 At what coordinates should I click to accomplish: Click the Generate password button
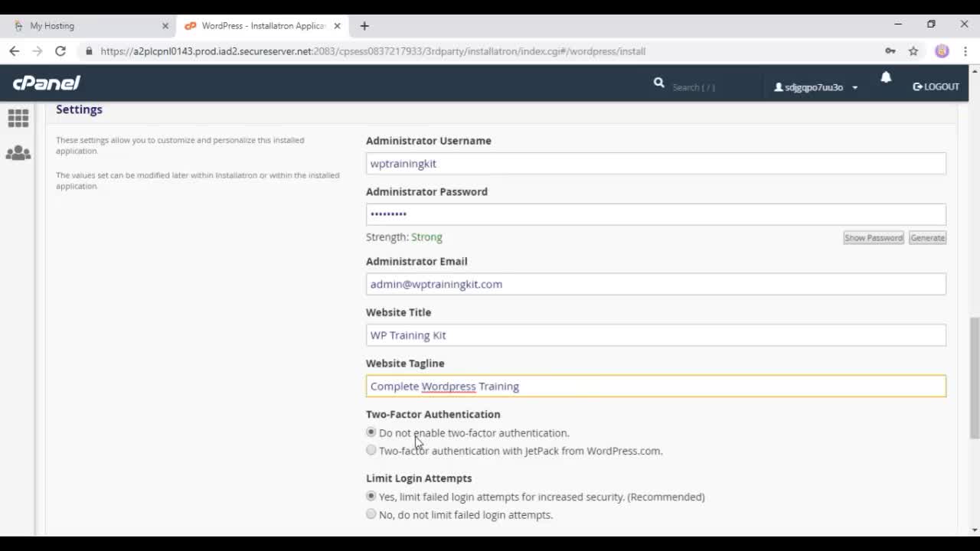point(927,238)
